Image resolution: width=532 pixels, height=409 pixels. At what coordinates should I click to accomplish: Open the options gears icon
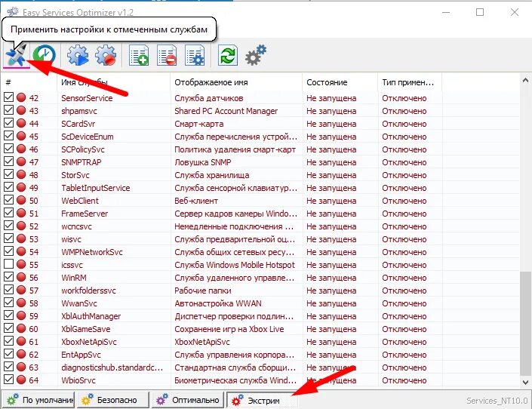point(256,55)
